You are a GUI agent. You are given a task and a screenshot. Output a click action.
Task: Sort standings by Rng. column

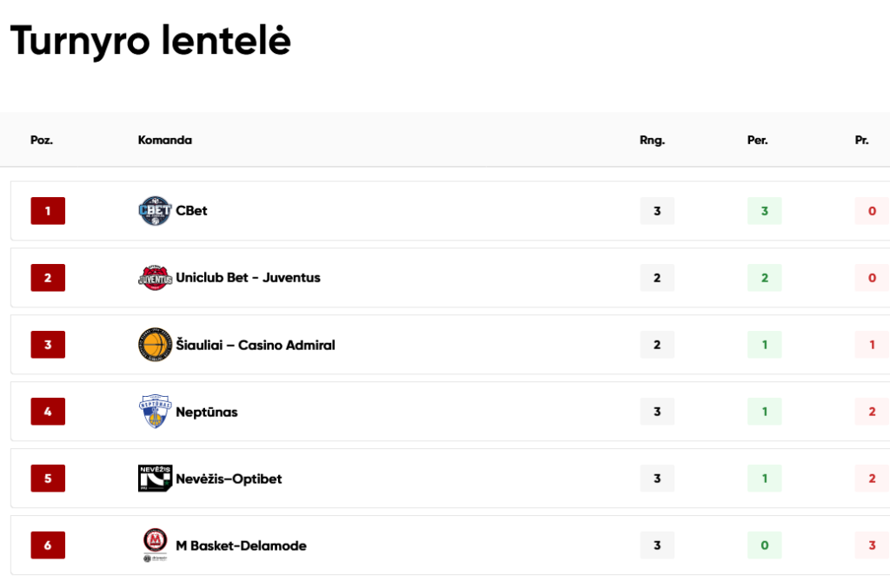pos(652,140)
